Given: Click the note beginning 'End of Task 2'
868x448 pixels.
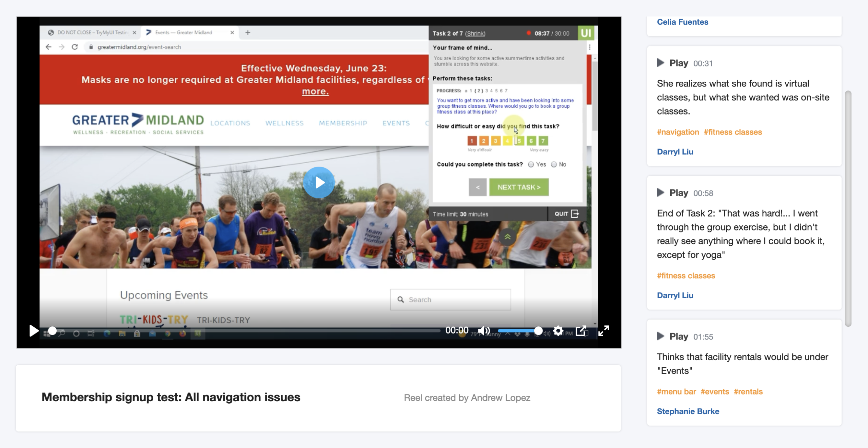Looking at the screenshot, I should coord(741,234).
